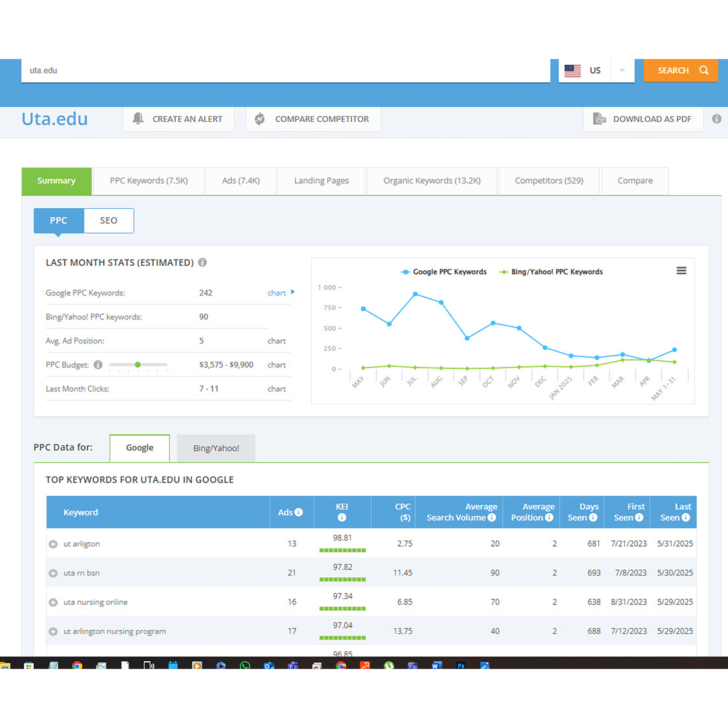Screen dimensions: 728x728
Task: Click the PPC Budget slider handle
Action: click(138, 364)
